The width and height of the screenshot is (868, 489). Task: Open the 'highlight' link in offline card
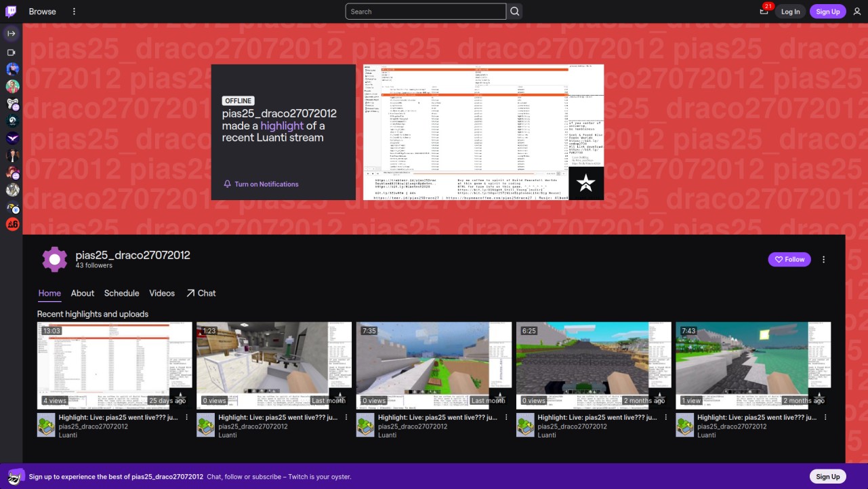coord(282,125)
